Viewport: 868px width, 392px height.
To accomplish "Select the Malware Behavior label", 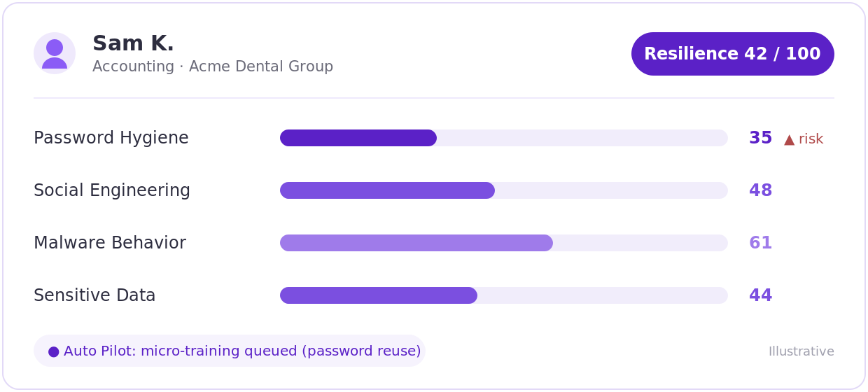I will (x=110, y=243).
